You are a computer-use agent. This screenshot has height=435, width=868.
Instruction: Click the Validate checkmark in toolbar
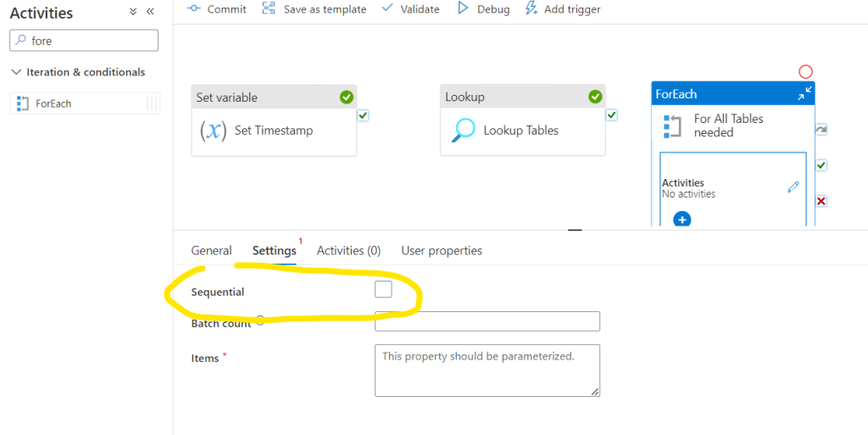coord(387,8)
